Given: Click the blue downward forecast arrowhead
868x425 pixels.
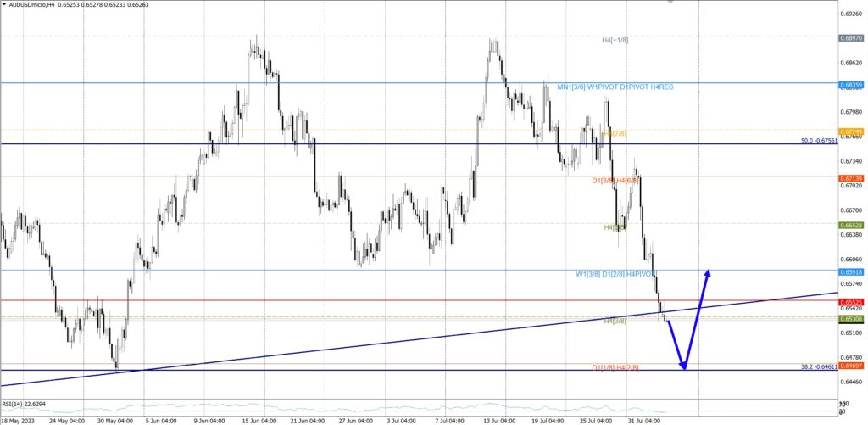Looking at the screenshot, I should point(683,365).
